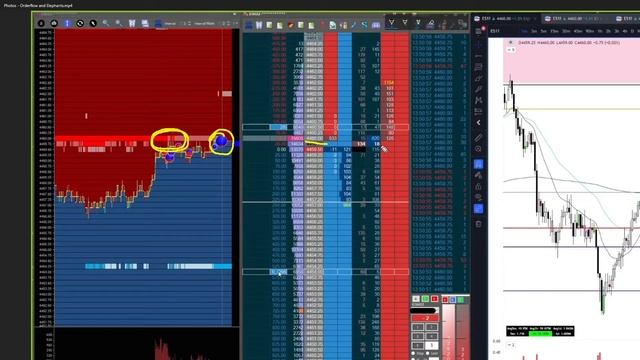
Task: Select the zoom-in tool in TradingView sidebar
Action: 478,149
